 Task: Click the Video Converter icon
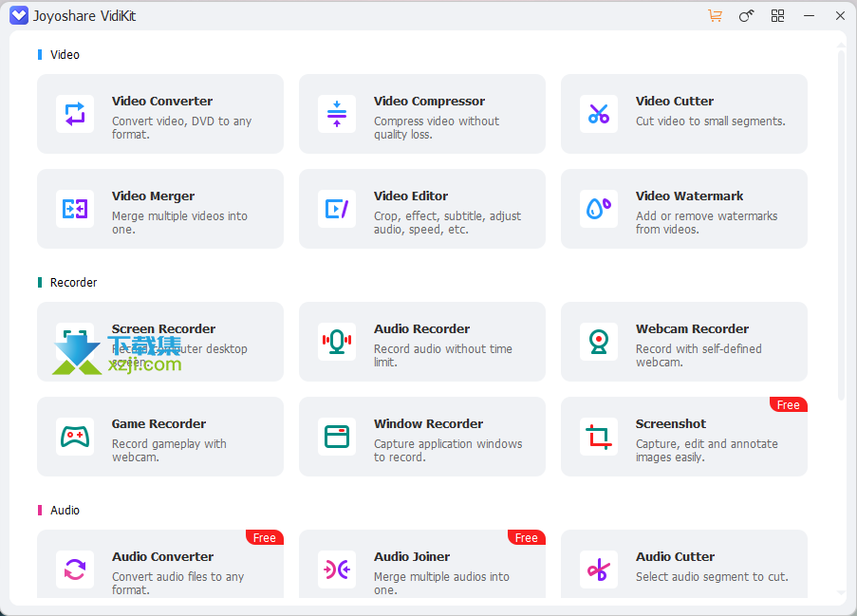75,114
